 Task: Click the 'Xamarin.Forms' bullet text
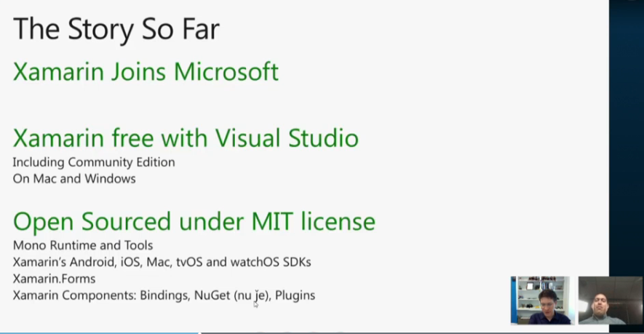pos(54,279)
